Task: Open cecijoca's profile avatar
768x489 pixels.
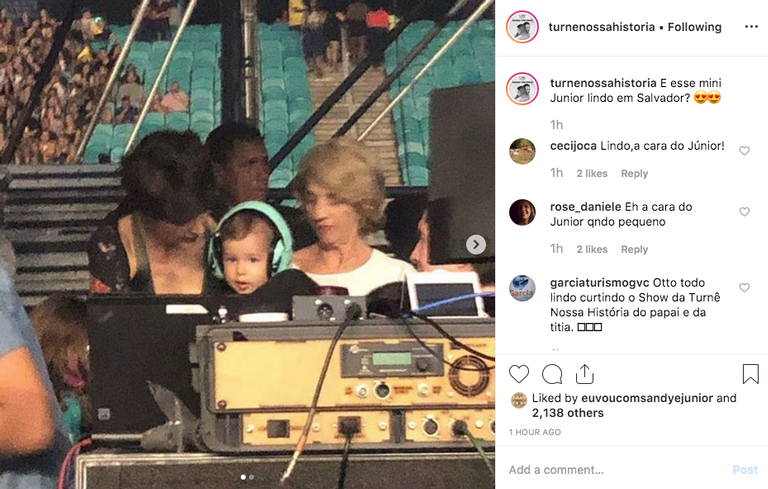Action: (x=522, y=151)
